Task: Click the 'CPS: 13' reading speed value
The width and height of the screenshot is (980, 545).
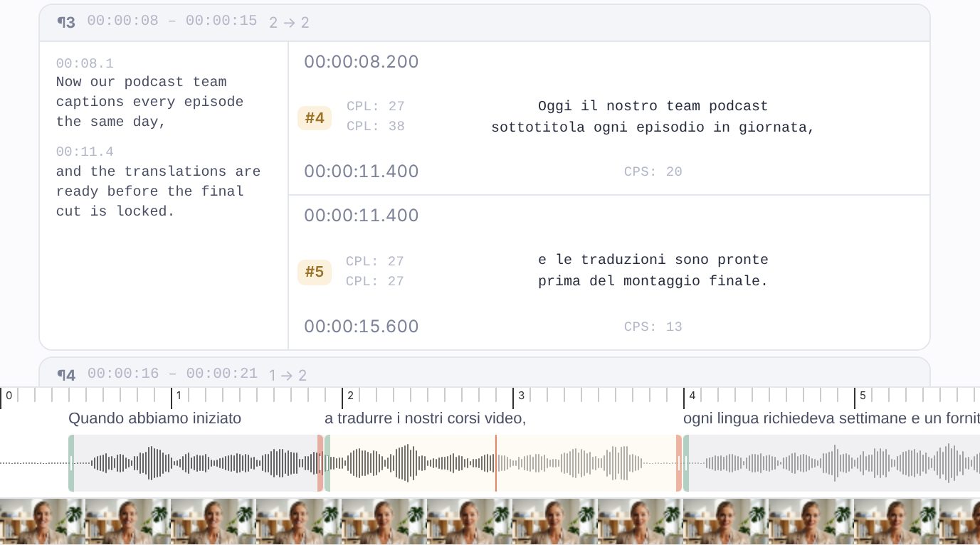Action: [653, 327]
